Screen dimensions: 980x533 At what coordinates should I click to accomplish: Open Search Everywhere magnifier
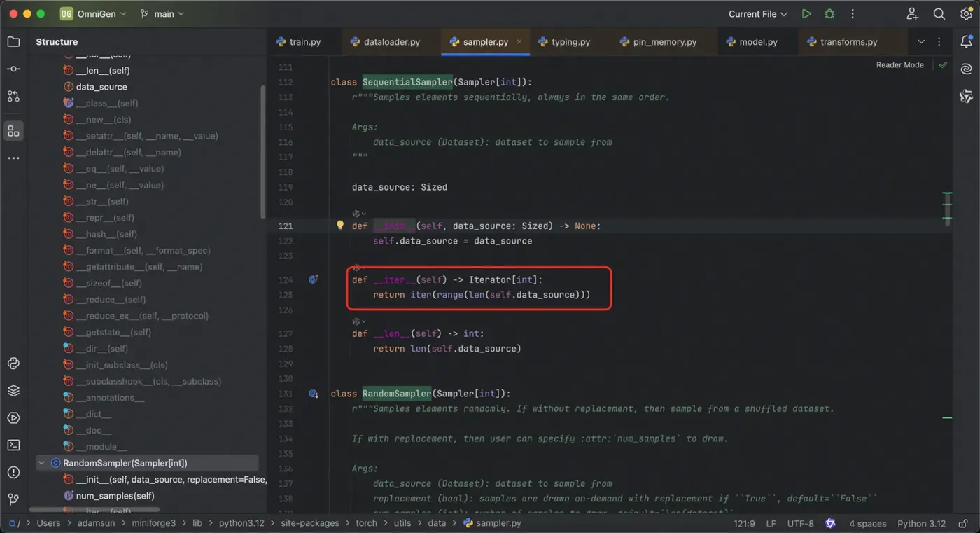click(939, 14)
